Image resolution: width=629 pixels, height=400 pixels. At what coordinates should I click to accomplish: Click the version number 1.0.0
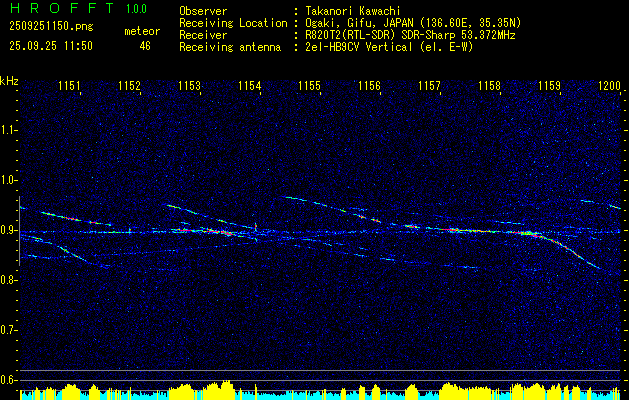[x=136, y=9]
